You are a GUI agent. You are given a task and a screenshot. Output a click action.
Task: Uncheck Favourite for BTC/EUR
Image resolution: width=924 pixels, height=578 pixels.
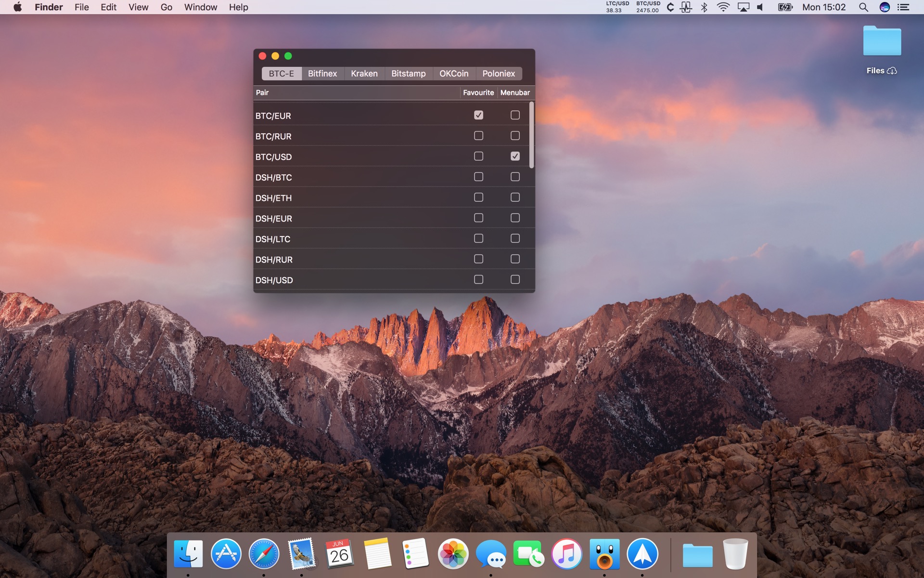478,115
